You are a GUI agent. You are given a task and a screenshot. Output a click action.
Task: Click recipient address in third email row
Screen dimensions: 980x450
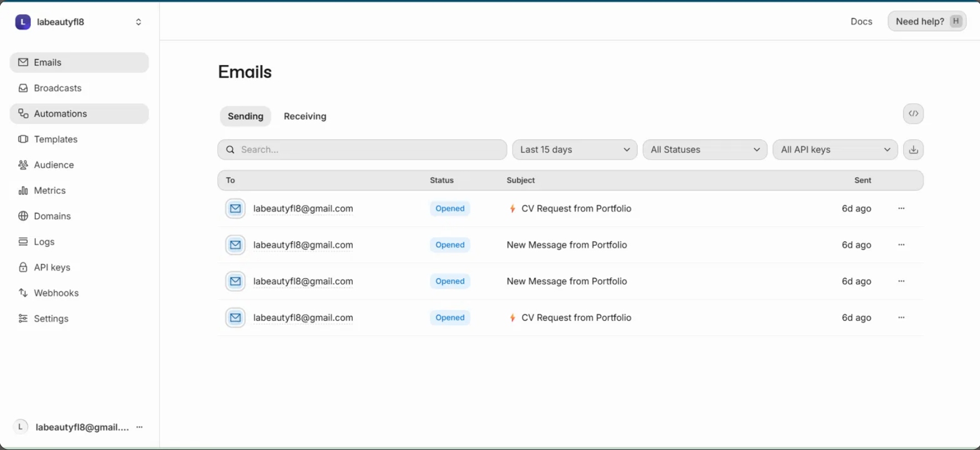pos(303,282)
